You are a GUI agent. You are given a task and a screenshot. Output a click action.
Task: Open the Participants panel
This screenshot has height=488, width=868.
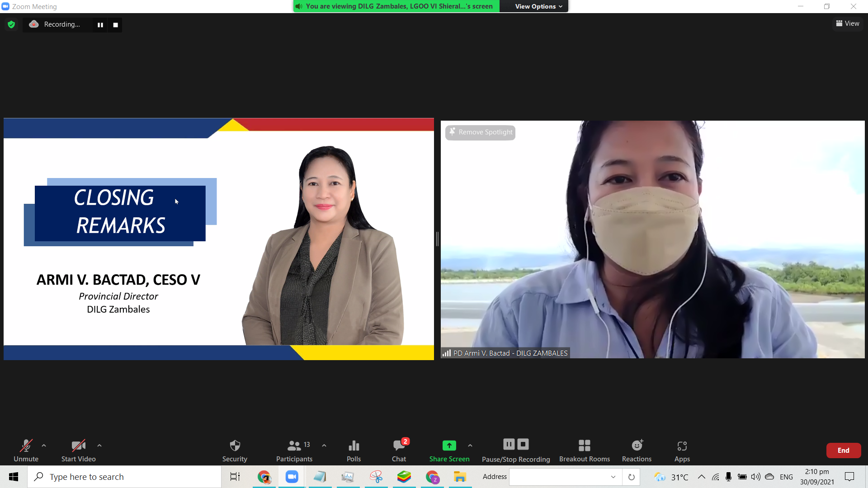click(x=294, y=450)
